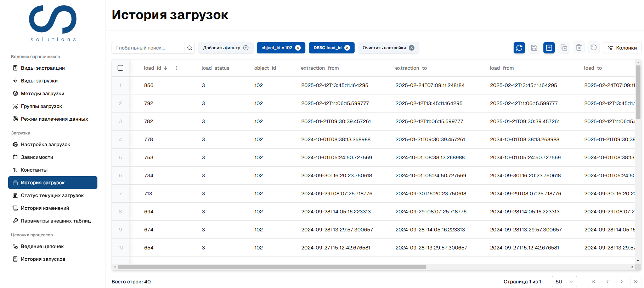Open Настройка загрузок in sidebar

pyautogui.click(x=45, y=144)
